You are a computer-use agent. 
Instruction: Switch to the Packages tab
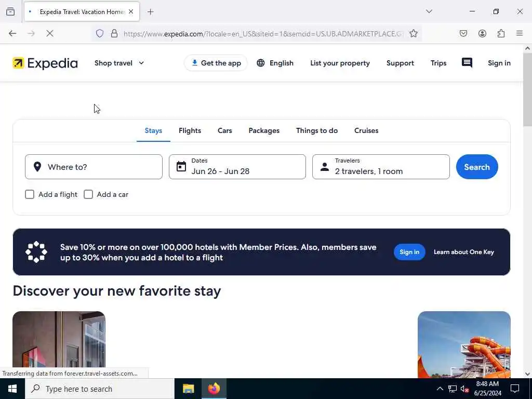(x=264, y=130)
